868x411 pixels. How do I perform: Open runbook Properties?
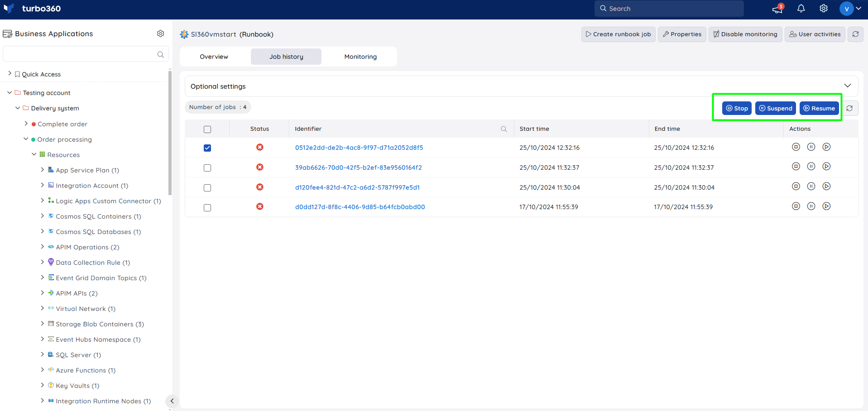click(x=682, y=34)
